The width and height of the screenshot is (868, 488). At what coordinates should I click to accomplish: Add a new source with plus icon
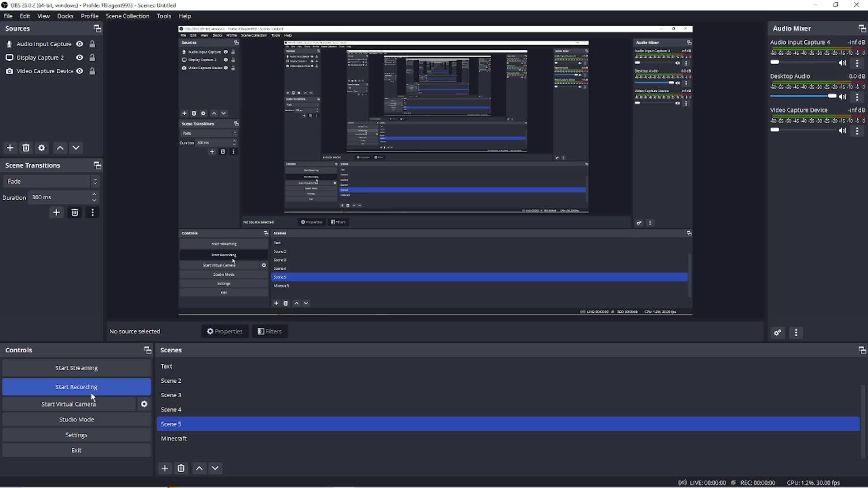(x=10, y=148)
